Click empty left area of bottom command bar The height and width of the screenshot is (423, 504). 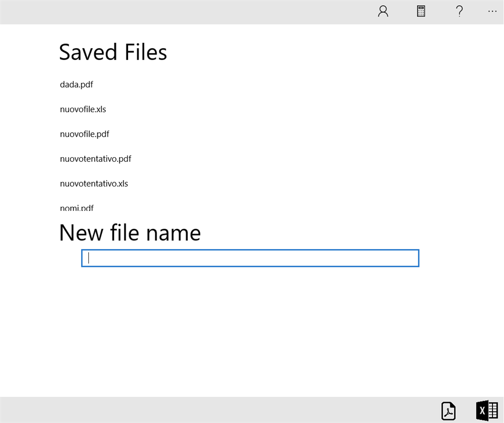click(x=157, y=410)
